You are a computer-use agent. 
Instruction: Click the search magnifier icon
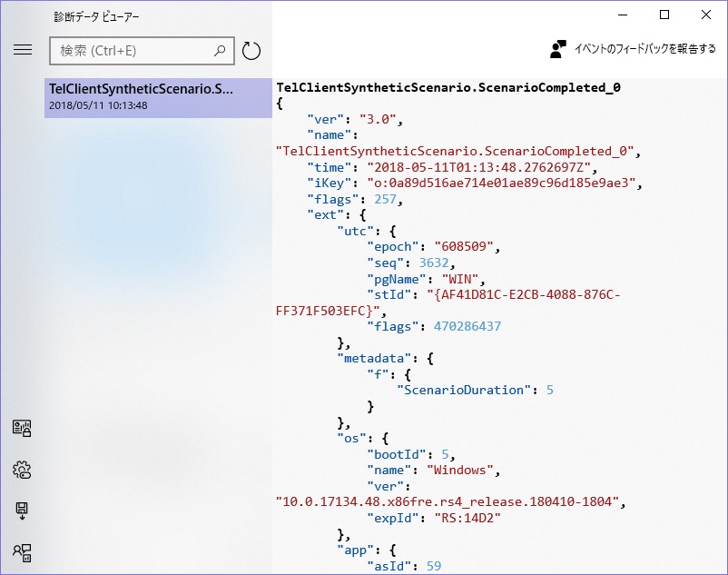pos(220,50)
